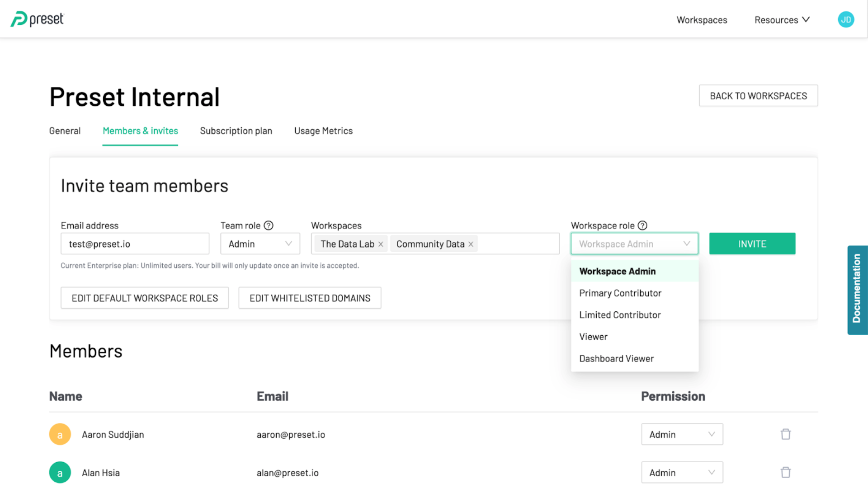Click the Team role help icon
This screenshot has height=488, width=868.
[269, 225]
